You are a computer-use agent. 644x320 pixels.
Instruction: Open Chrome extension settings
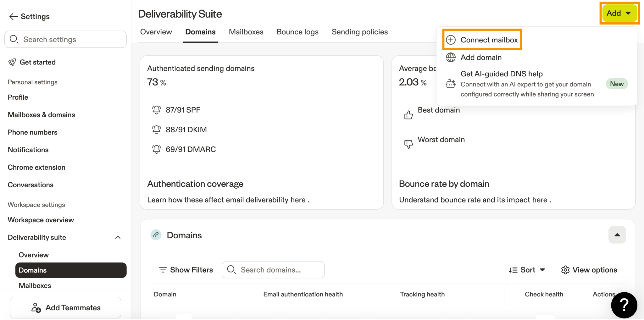coord(36,168)
